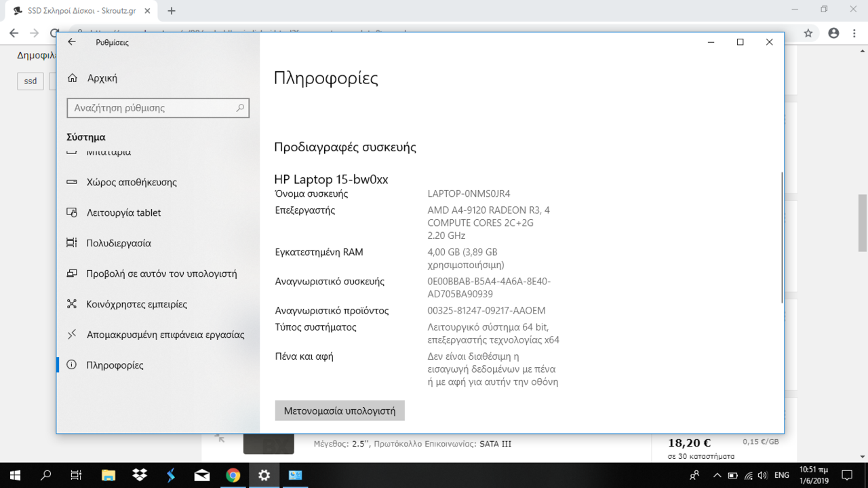Open the blue window app on taskbar
The image size is (868, 488).
tap(295, 475)
